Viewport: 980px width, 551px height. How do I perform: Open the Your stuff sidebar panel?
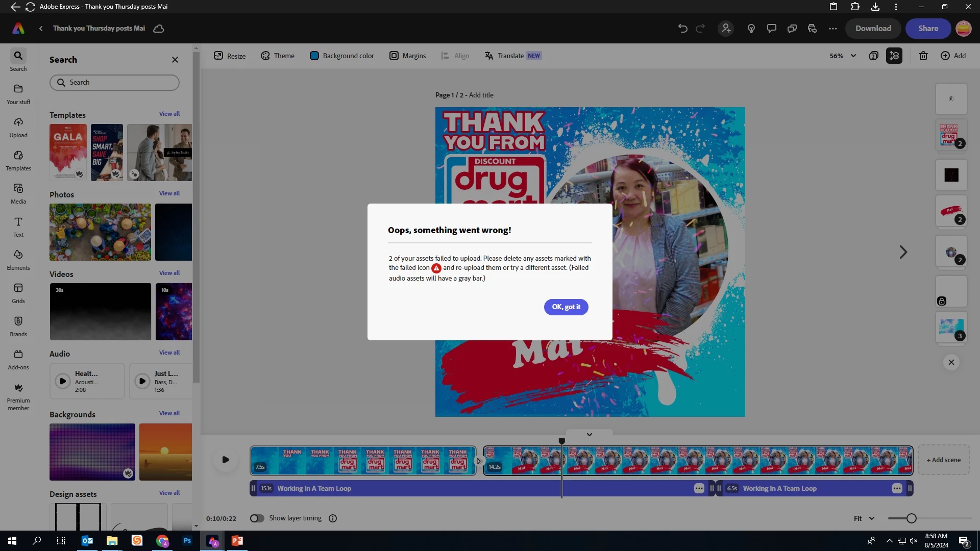coord(18,94)
